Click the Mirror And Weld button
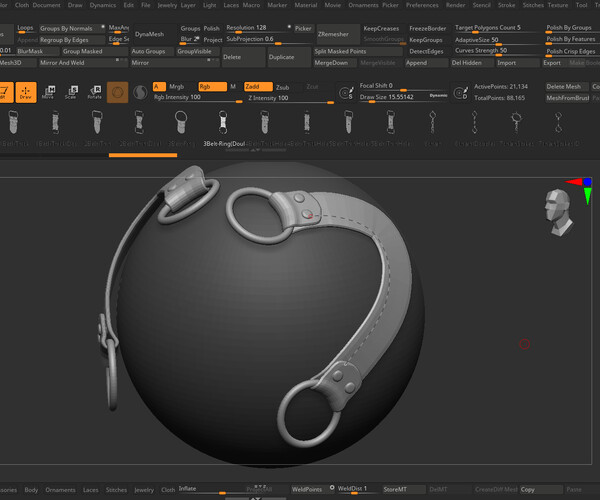This screenshot has height=500, width=600. coord(83,63)
